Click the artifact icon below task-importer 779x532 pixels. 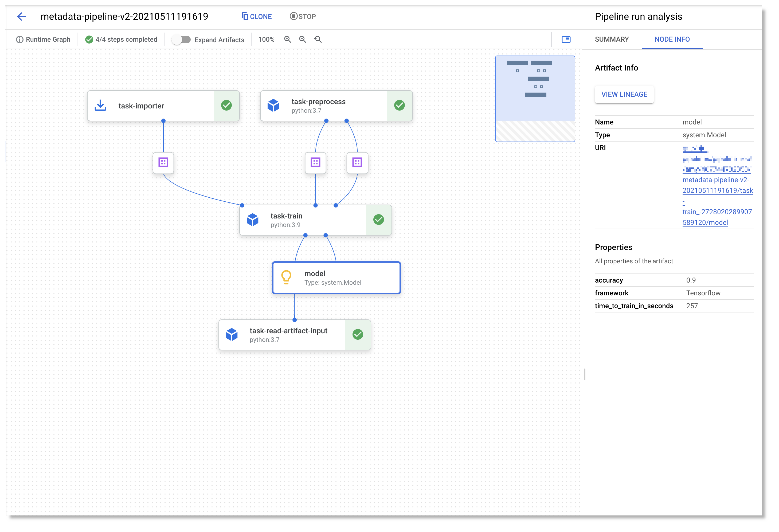[x=163, y=163]
